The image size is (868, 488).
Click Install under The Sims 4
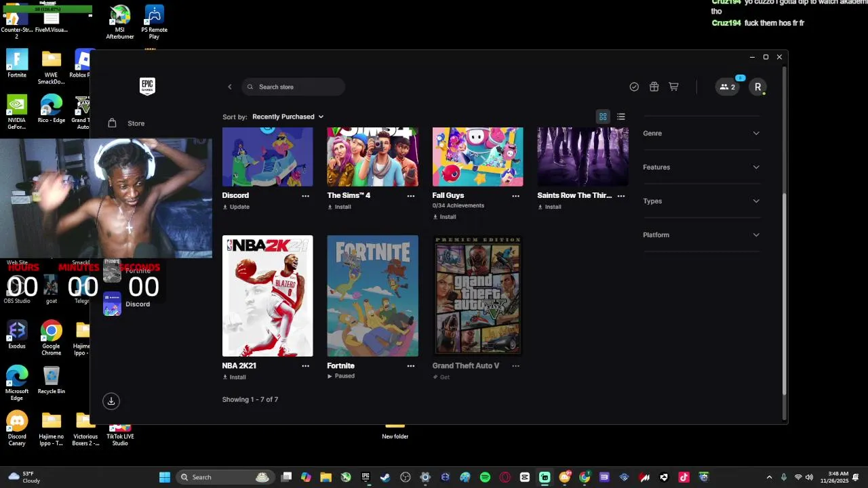[x=339, y=207]
